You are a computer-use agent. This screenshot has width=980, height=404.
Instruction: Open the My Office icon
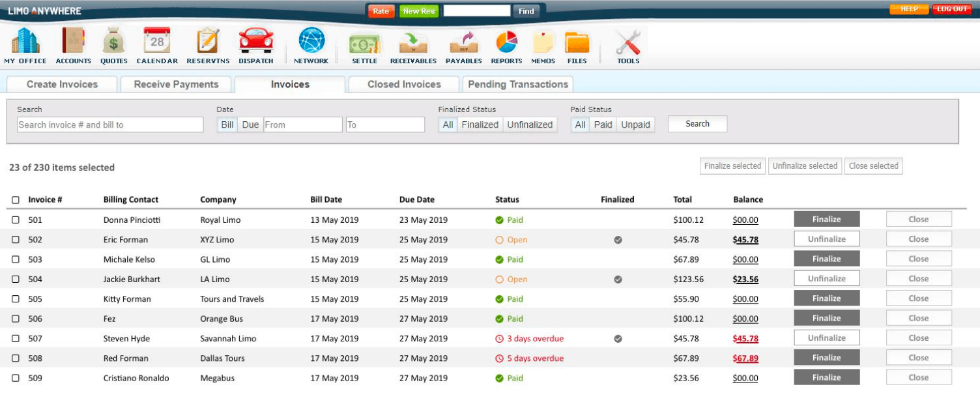[x=25, y=41]
